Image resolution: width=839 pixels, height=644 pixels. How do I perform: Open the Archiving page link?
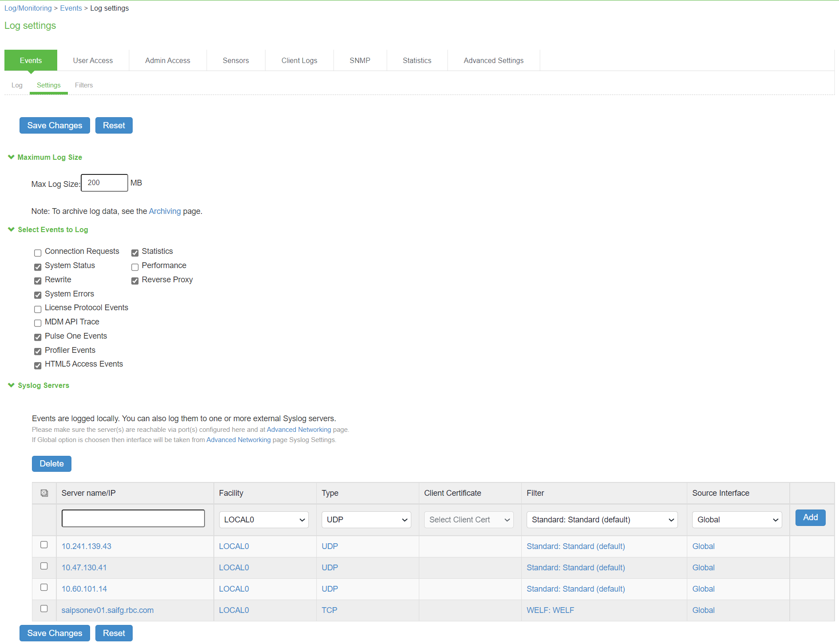tap(165, 211)
